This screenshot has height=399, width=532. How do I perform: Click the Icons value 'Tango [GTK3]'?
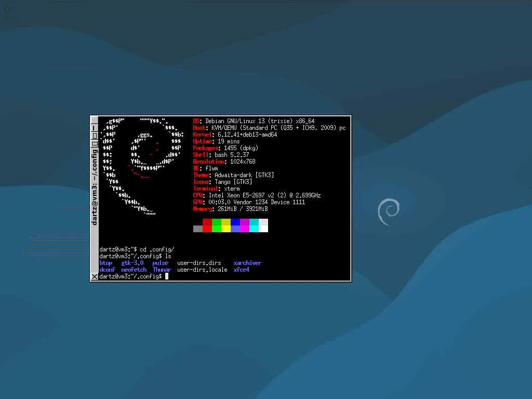click(x=233, y=182)
